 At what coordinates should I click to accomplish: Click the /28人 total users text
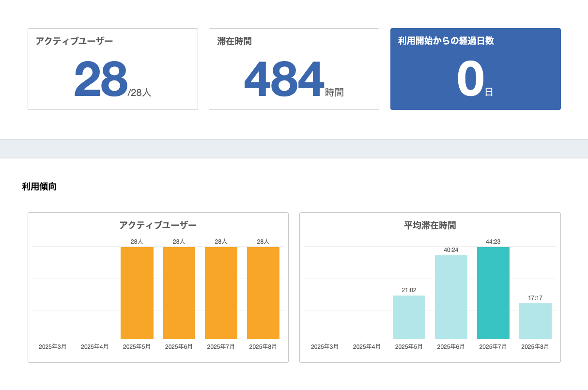tap(139, 92)
